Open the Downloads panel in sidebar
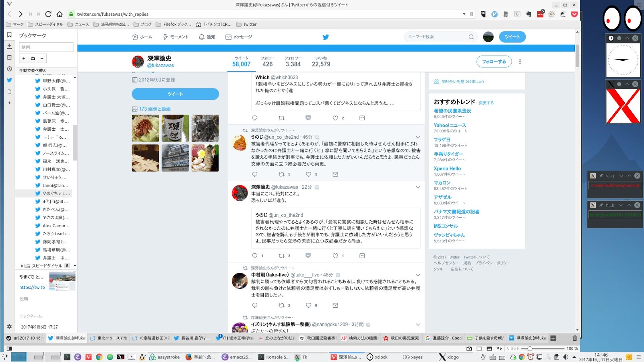644x362 pixels. click(x=9, y=46)
